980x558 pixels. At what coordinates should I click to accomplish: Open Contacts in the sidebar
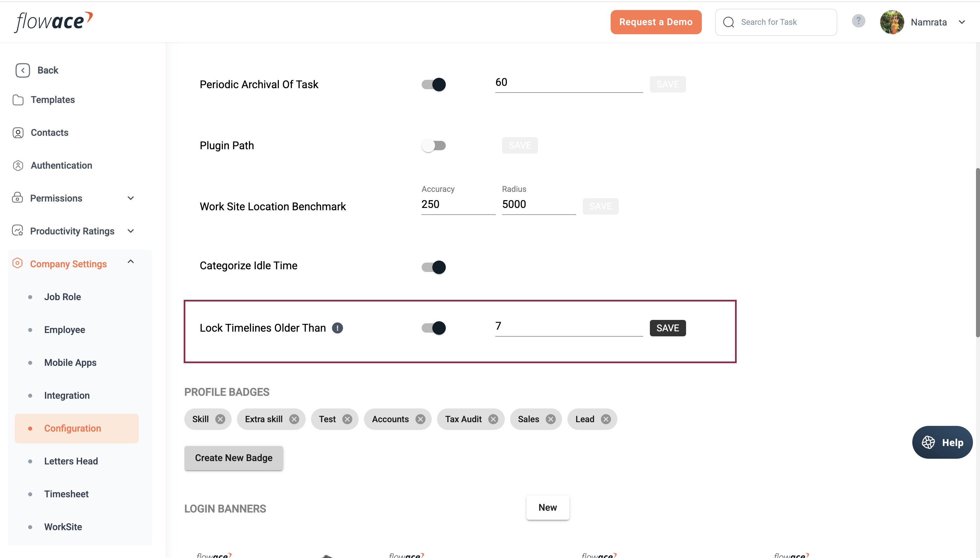click(x=49, y=132)
